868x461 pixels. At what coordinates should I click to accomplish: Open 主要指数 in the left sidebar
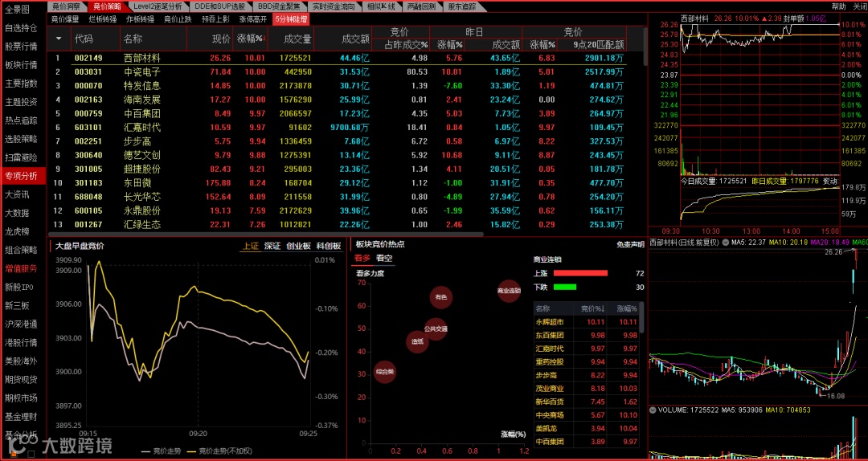point(23,84)
